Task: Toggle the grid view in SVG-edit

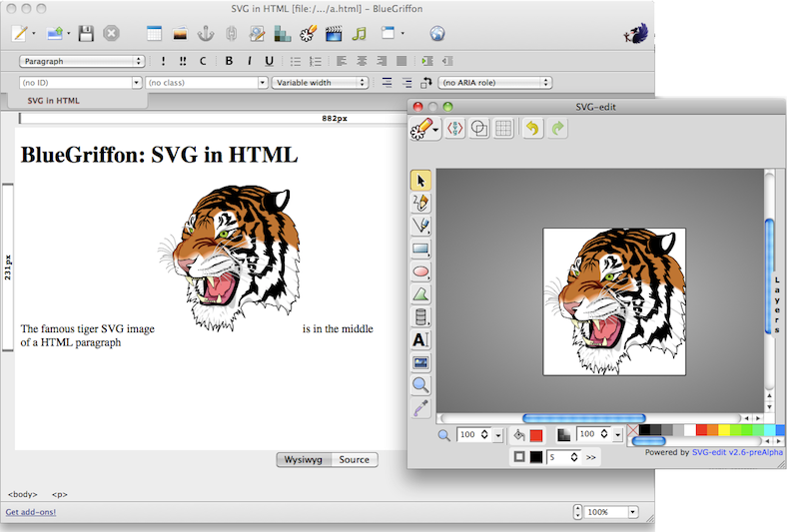Action: (x=504, y=128)
